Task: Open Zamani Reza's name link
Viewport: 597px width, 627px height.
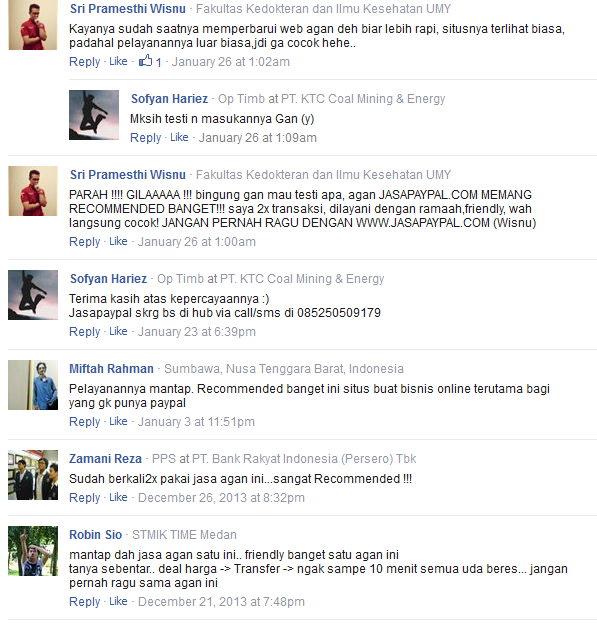Action: click(x=105, y=458)
